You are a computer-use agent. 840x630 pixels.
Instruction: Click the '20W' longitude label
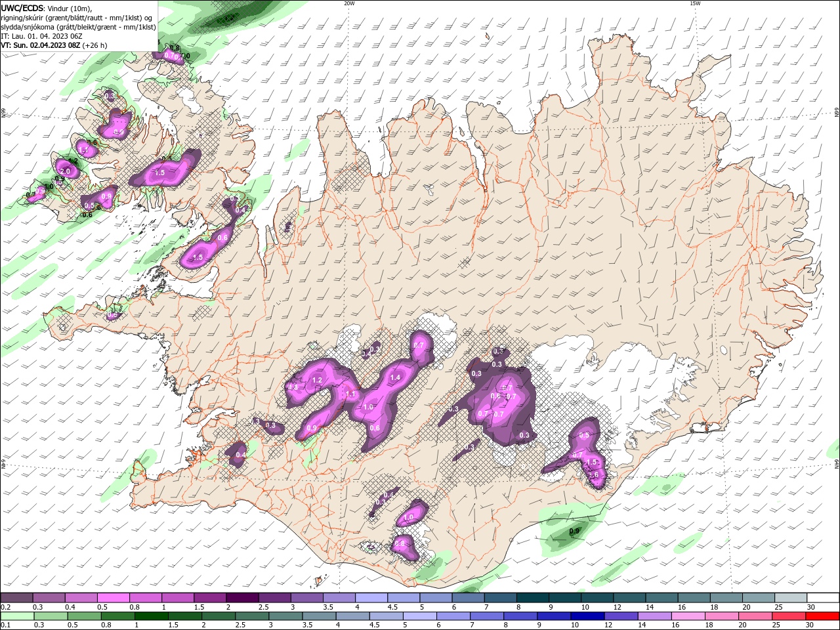[349, 3]
